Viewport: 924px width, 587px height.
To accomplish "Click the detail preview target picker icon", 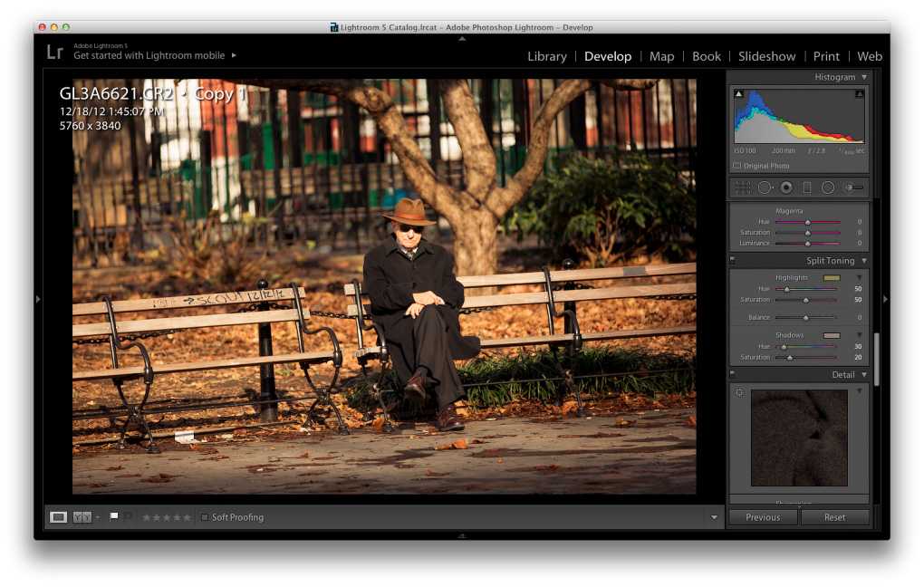I will [x=739, y=392].
